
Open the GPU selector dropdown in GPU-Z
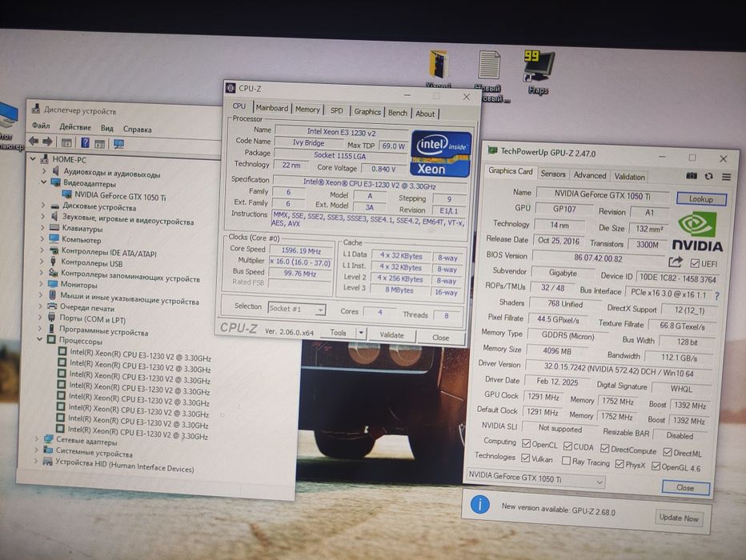pyautogui.click(x=535, y=478)
